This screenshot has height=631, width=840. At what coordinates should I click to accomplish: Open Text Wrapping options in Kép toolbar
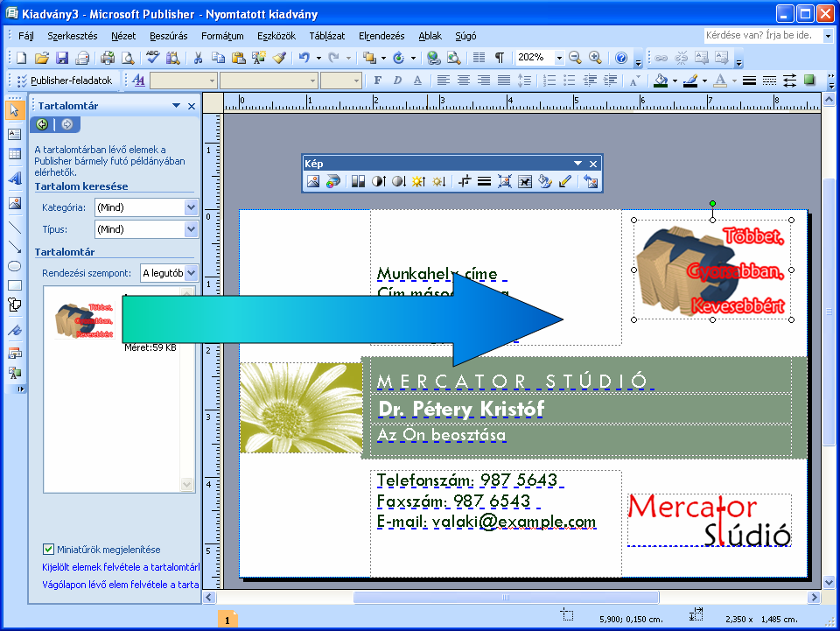point(525,181)
